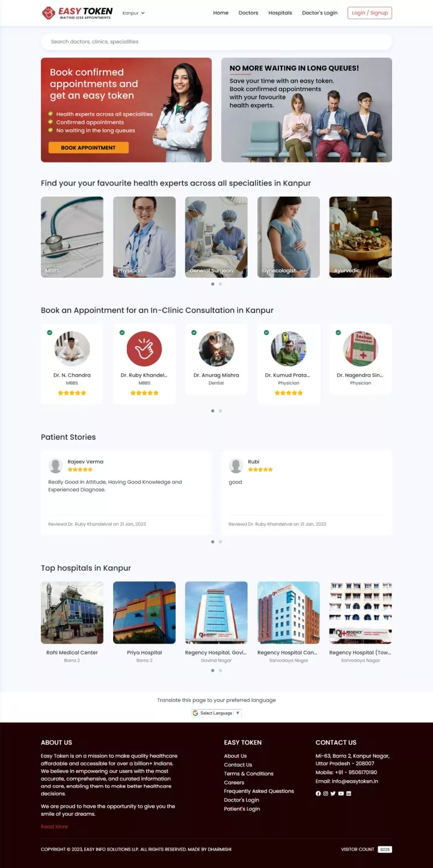433x868 pixels.
Task: Open the Instagram icon in footer
Action: point(326,793)
